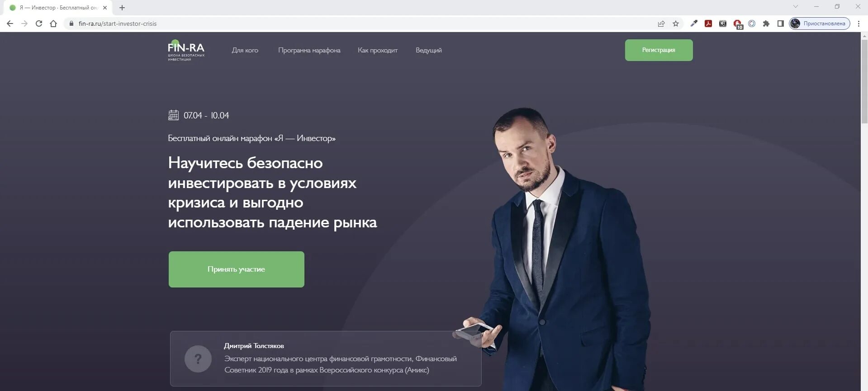Open the Adobe Acrobat PDF extension
868x391 pixels.
708,24
